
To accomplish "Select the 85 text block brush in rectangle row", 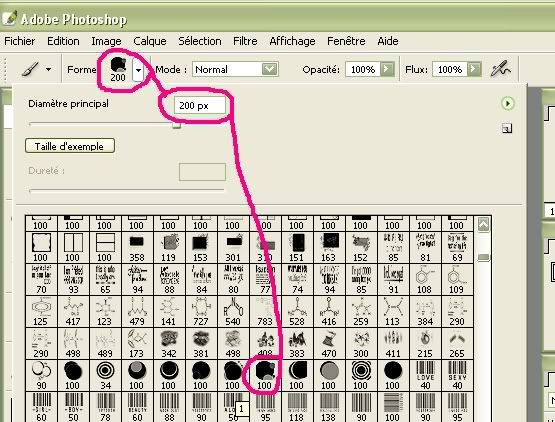I will click(393, 247).
